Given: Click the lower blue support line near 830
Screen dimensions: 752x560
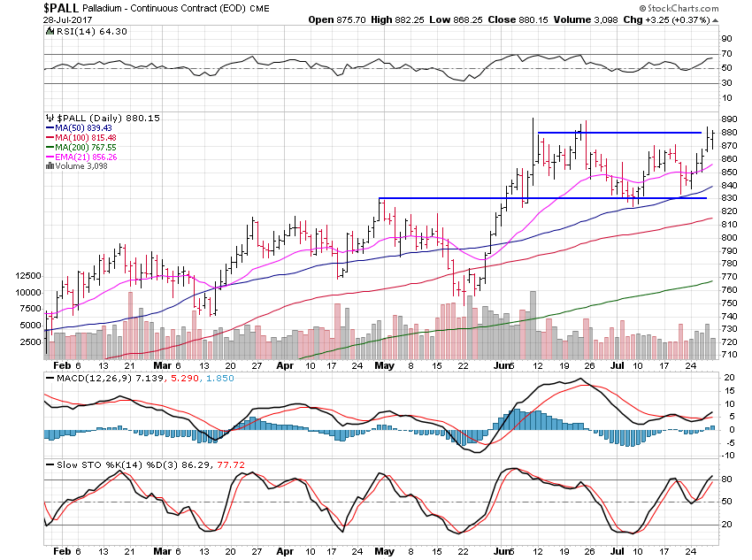Looking at the screenshot, I should click(x=531, y=198).
